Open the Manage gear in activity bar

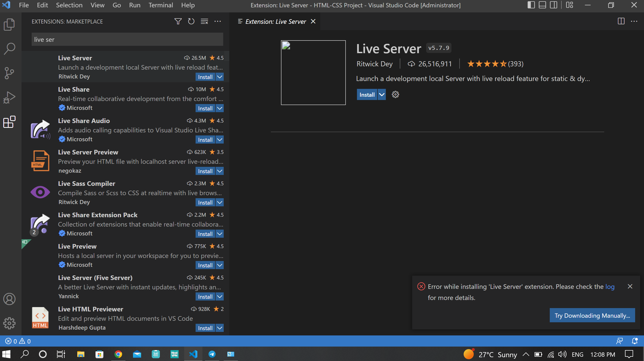click(9, 323)
